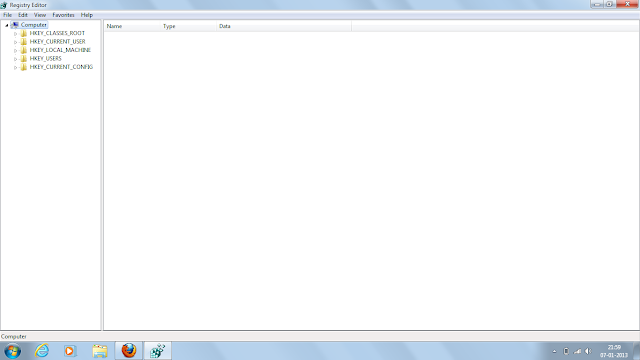Screen dimensions: 640x360
Task: Click HKEY_LOCAL_MACHINE folder icon
Action: pos(24,50)
